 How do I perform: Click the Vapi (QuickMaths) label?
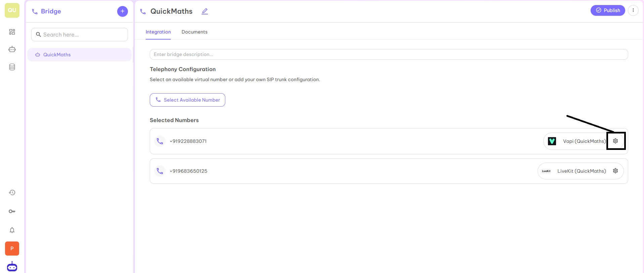[585, 141]
